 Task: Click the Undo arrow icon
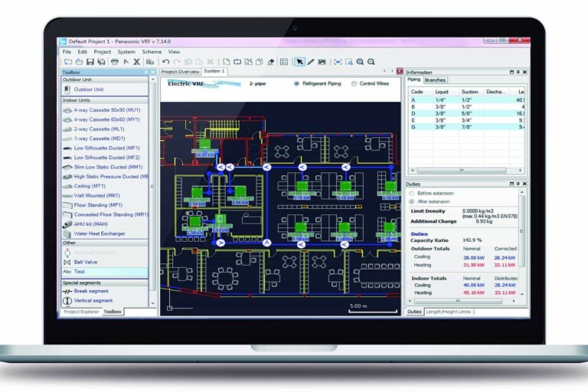165,62
